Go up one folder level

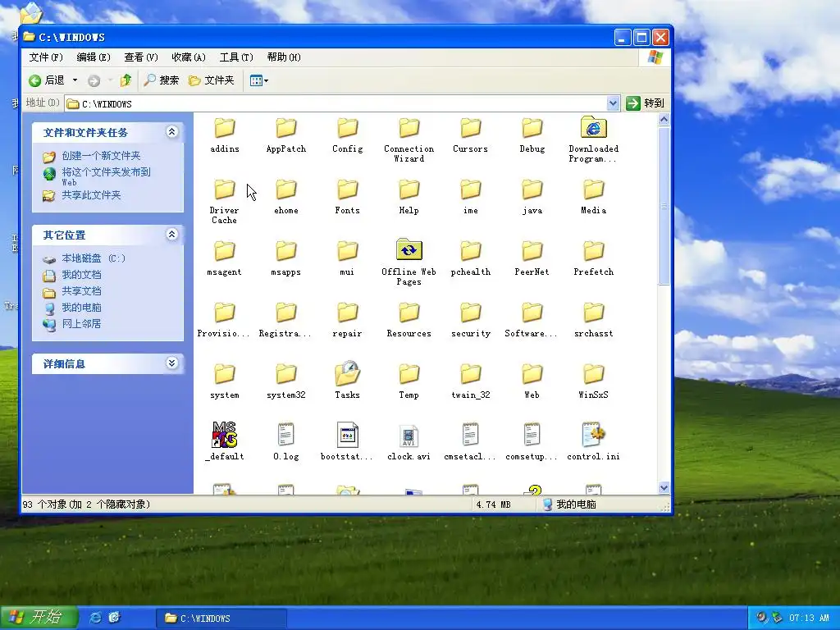point(126,80)
